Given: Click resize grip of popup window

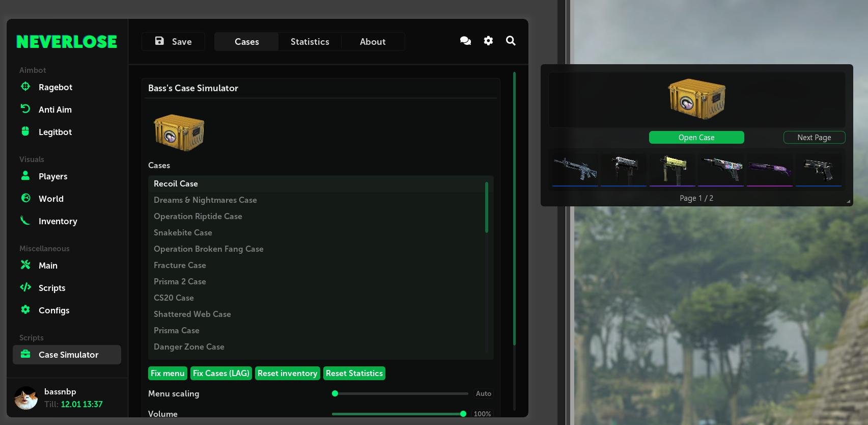Looking at the screenshot, I should pyautogui.click(x=849, y=202).
